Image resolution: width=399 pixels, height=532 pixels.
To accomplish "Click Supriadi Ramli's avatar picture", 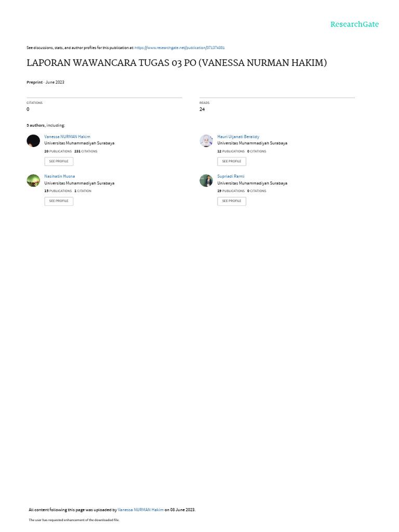I will point(206,180).
